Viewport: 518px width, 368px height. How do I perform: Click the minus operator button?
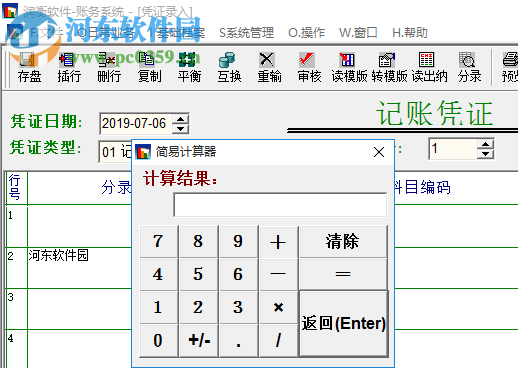[x=278, y=274]
